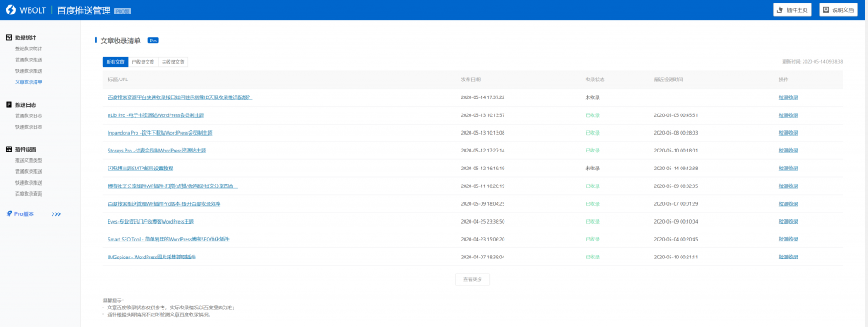The height and width of the screenshot is (327, 868).
Task: Open the Inpandora Pro article link
Action: tap(160, 133)
